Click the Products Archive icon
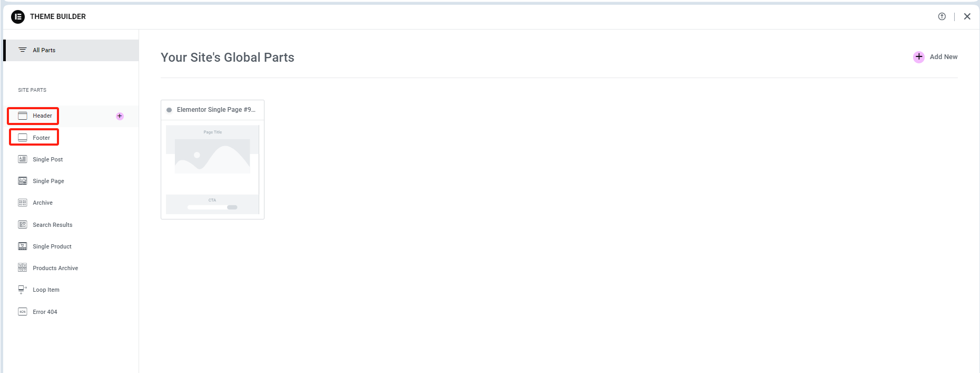This screenshot has width=980, height=373. (x=23, y=268)
